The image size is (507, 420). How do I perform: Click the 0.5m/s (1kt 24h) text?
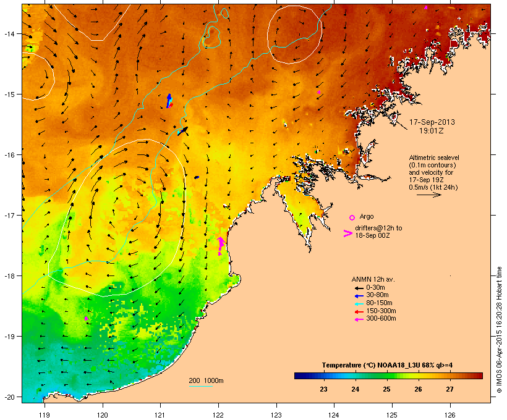click(433, 187)
